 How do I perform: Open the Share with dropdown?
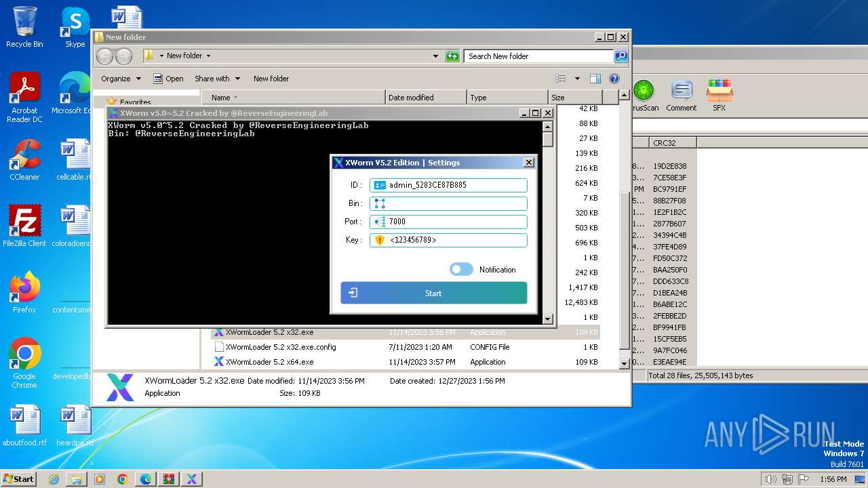(218, 79)
